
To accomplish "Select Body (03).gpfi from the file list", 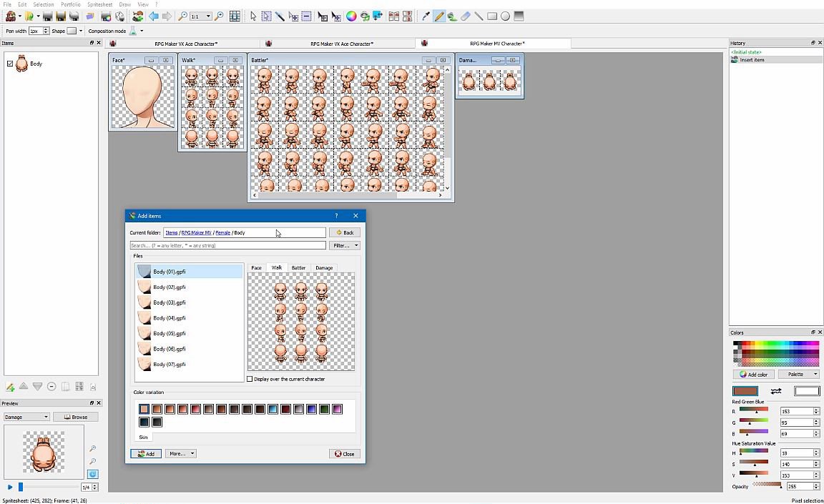I will point(170,302).
